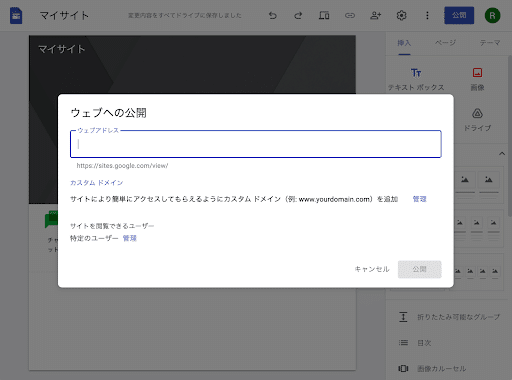Viewport: 512px width, 380px height.
Task: Click the blue 公開 button in header
Action: point(459,15)
